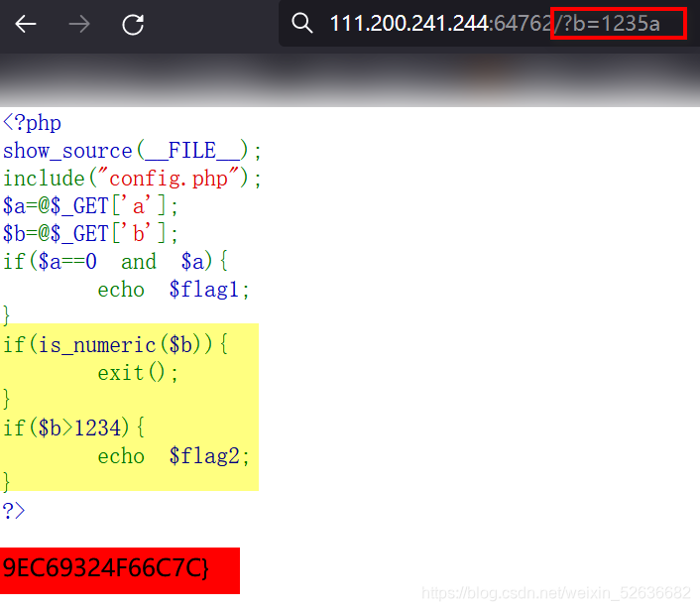This screenshot has height=611, width=700.
Task: Click the exit() statement
Action: coord(138,373)
